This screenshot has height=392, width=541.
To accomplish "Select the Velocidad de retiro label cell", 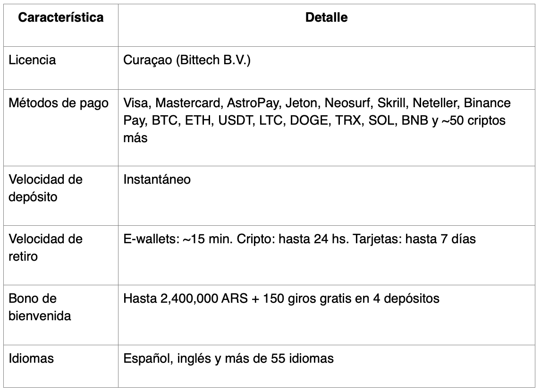I will [46, 247].
